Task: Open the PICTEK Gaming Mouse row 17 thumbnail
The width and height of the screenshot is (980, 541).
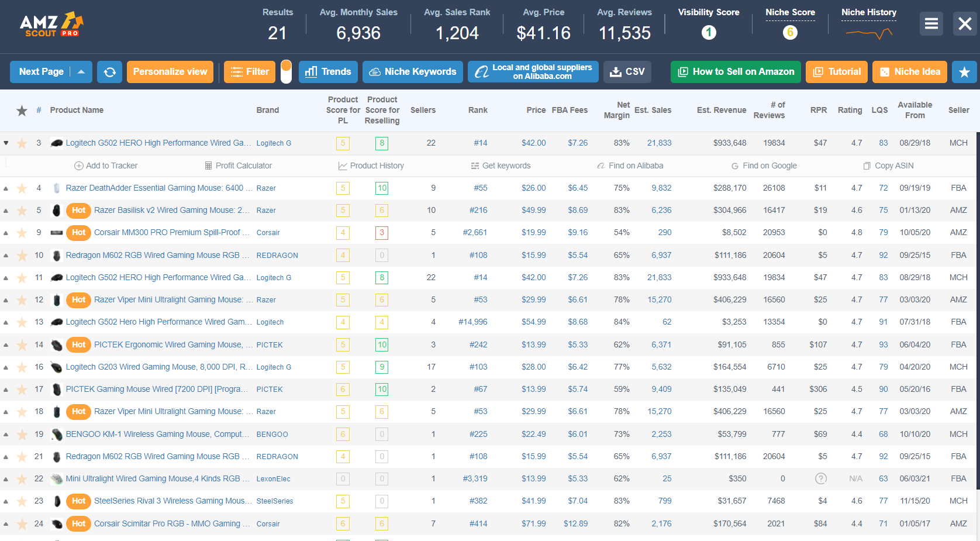Action: pos(57,390)
